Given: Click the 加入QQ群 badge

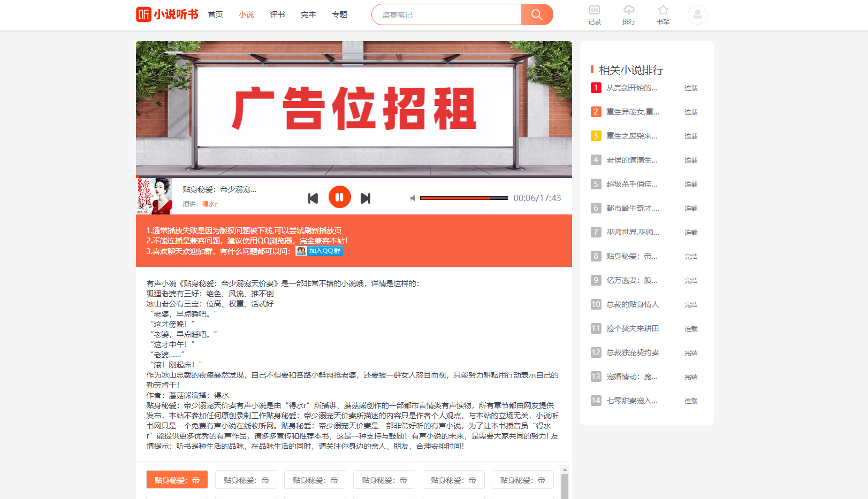Looking at the screenshot, I should pyautogui.click(x=319, y=251).
